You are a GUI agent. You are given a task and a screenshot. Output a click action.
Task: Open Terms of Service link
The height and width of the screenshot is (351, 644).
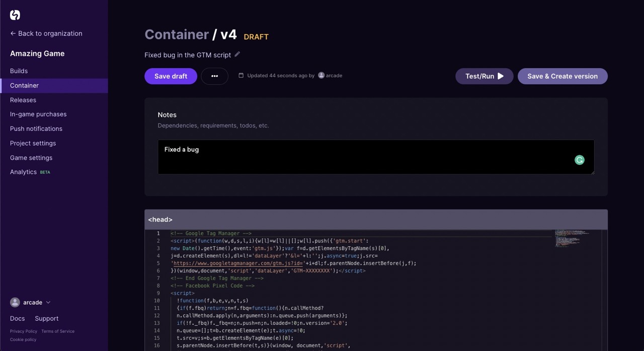coord(58,331)
